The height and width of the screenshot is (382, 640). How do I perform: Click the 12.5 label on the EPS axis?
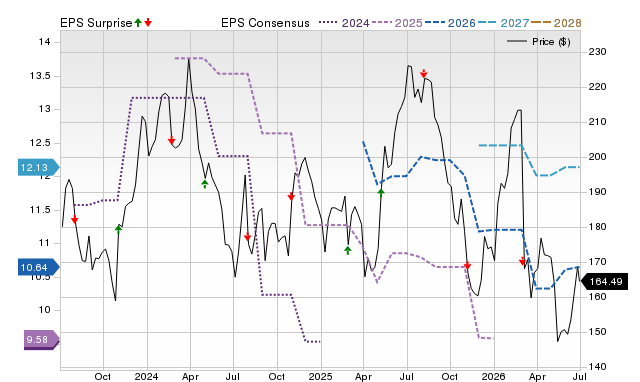pos(40,143)
